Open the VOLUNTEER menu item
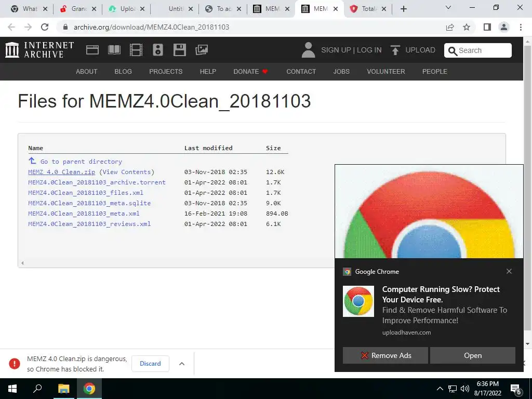Image resolution: width=532 pixels, height=399 pixels. point(386,72)
